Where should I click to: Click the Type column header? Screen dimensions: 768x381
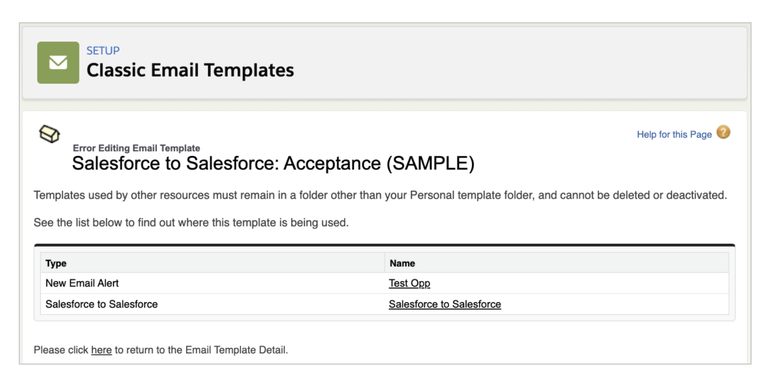click(56, 263)
